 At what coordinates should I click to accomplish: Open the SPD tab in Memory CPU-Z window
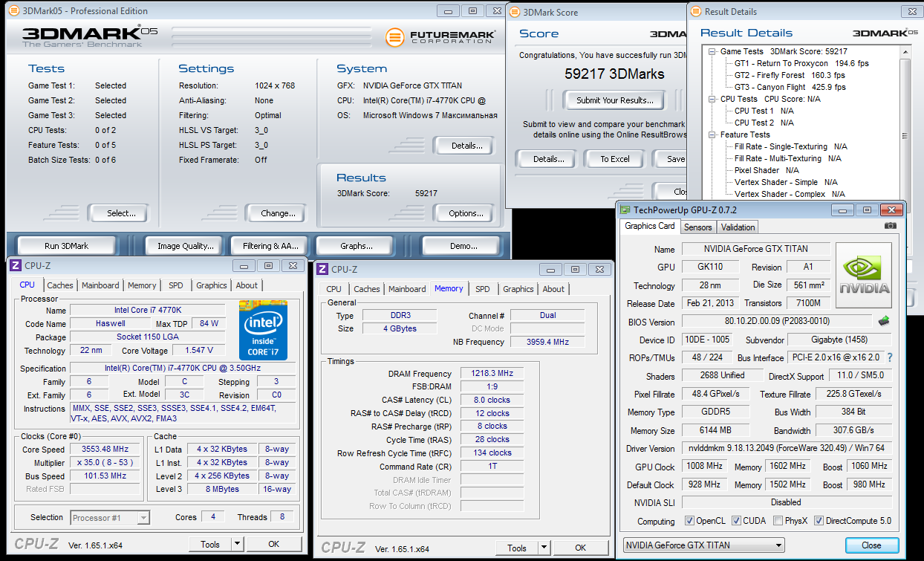(x=483, y=289)
